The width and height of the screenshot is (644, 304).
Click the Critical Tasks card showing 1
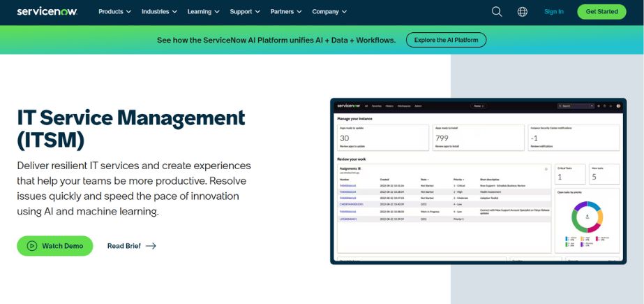point(570,174)
